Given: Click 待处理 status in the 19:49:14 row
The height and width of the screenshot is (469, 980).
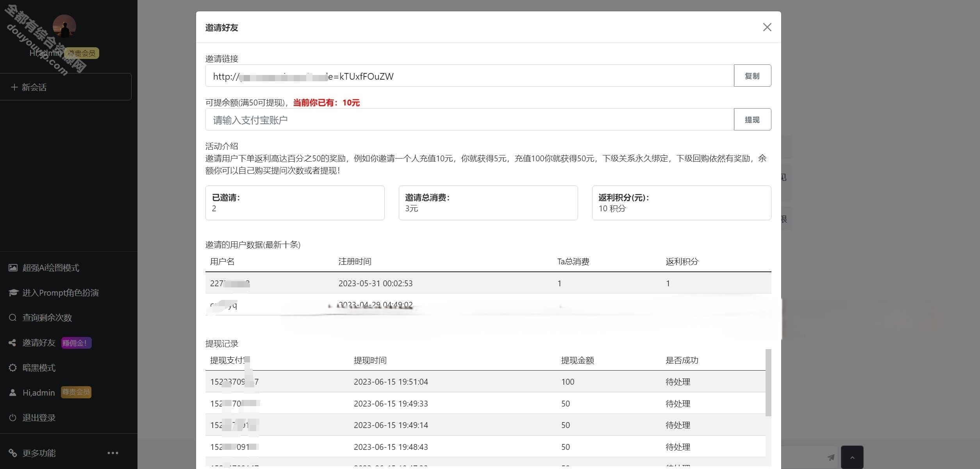Looking at the screenshot, I should (x=678, y=425).
